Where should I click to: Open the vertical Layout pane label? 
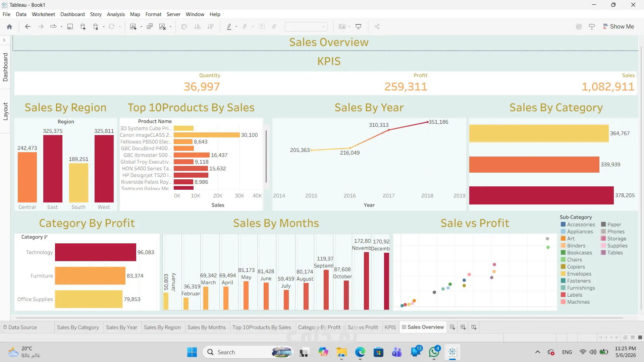click(5, 111)
